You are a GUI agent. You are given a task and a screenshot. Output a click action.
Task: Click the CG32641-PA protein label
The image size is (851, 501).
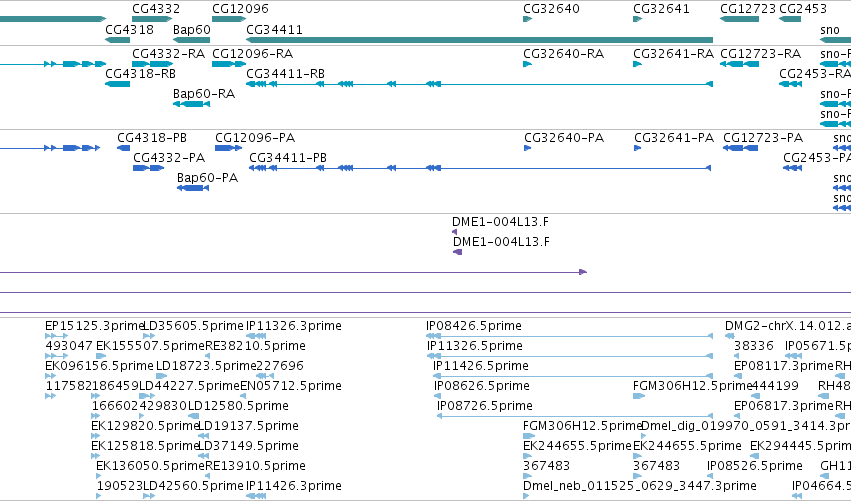click(x=674, y=138)
